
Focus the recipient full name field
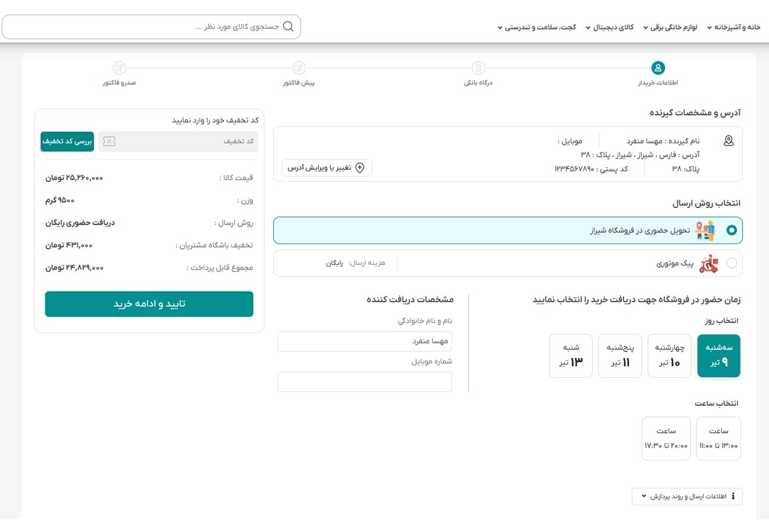point(364,342)
